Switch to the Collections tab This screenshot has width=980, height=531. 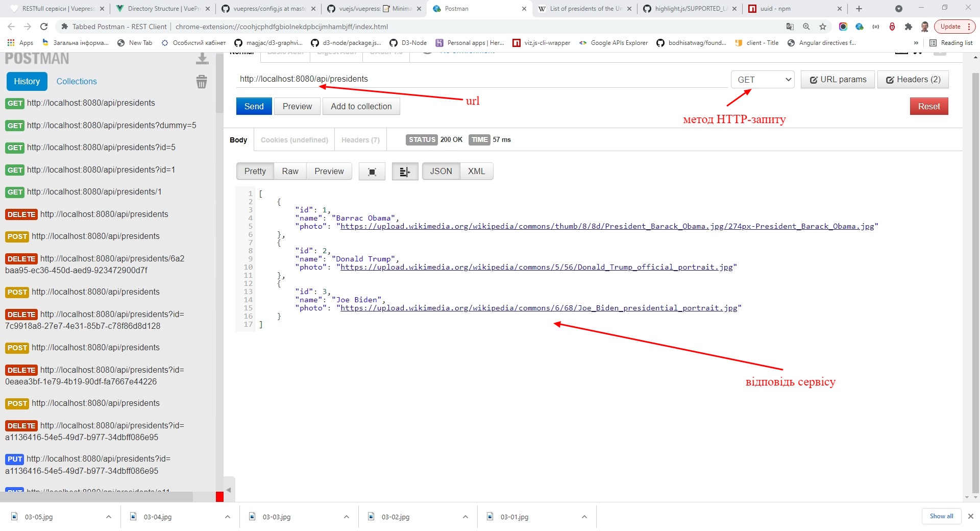(77, 81)
